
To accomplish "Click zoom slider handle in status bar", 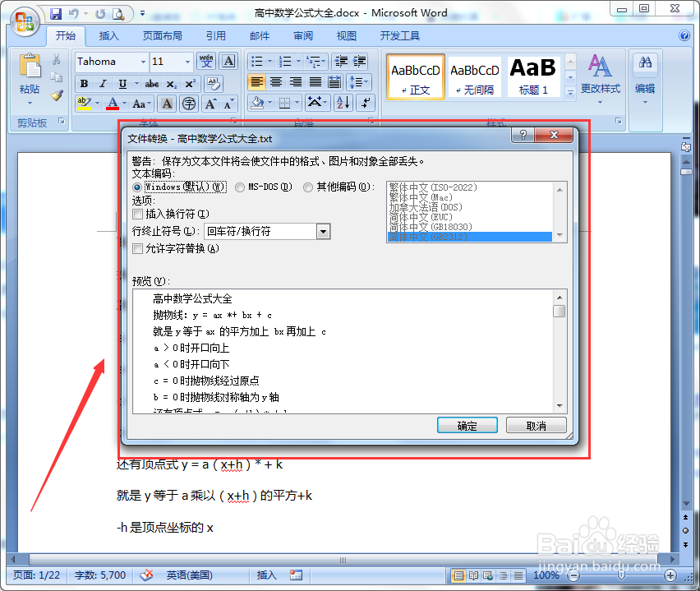I will point(621,575).
